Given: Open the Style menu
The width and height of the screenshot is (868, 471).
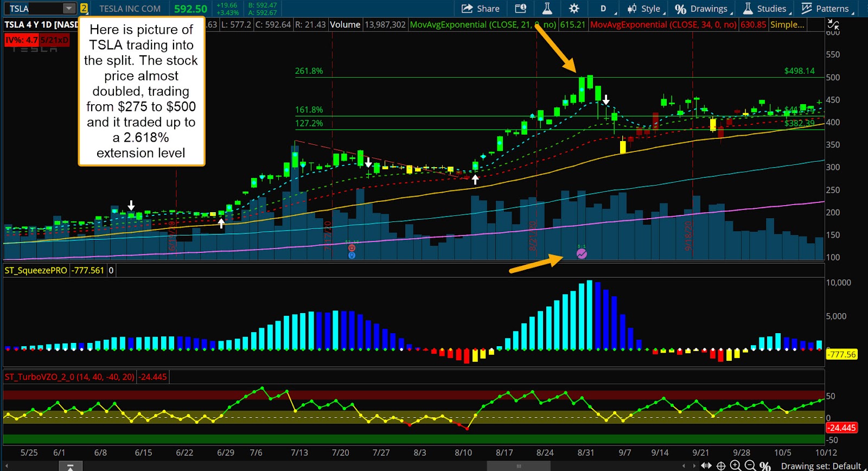Looking at the screenshot, I should point(644,9).
